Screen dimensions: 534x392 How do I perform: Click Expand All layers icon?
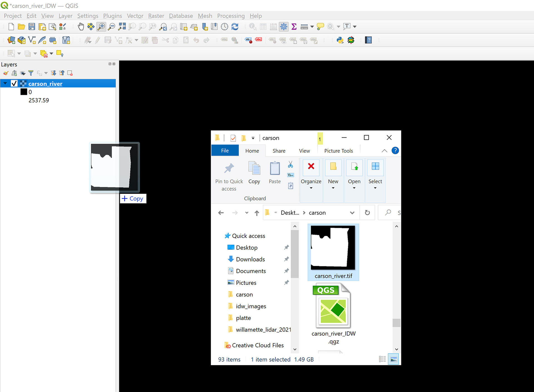point(53,73)
